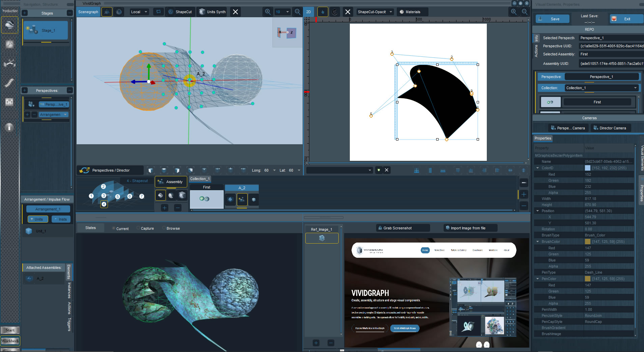Image resolution: width=644 pixels, height=352 pixels.
Task: Switch to the Scenegraph tab
Action: coord(88,12)
